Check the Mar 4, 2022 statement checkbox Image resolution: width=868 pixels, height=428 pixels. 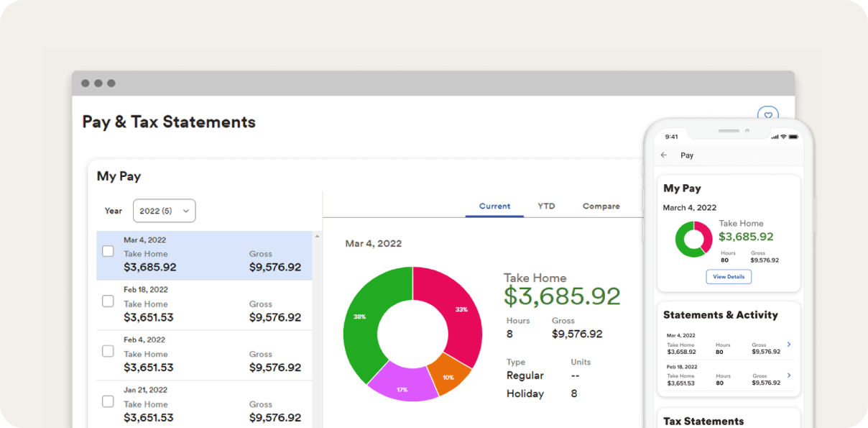pyautogui.click(x=108, y=250)
